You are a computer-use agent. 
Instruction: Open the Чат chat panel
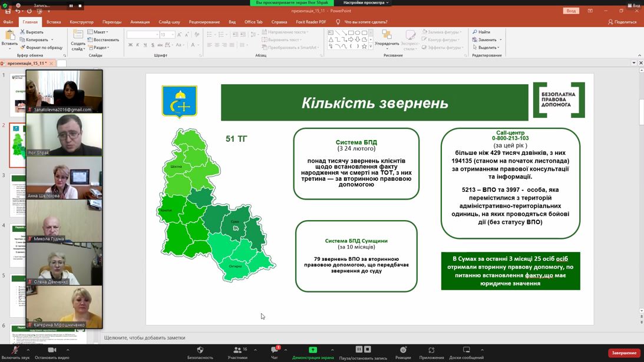coord(274,351)
